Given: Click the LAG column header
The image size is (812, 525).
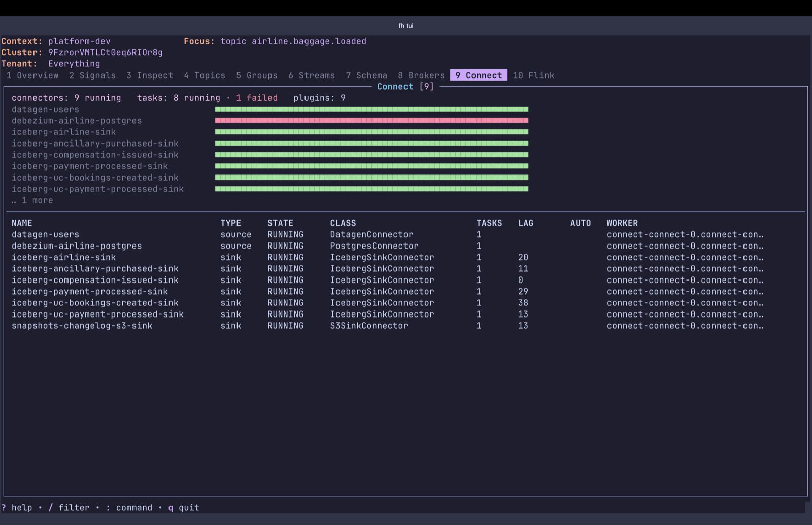Looking at the screenshot, I should pos(526,223).
